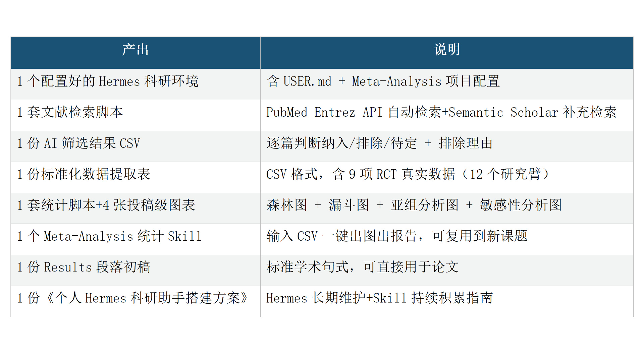Click the 说明 column header
This screenshot has width=644, height=362.
tap(446, 50)
